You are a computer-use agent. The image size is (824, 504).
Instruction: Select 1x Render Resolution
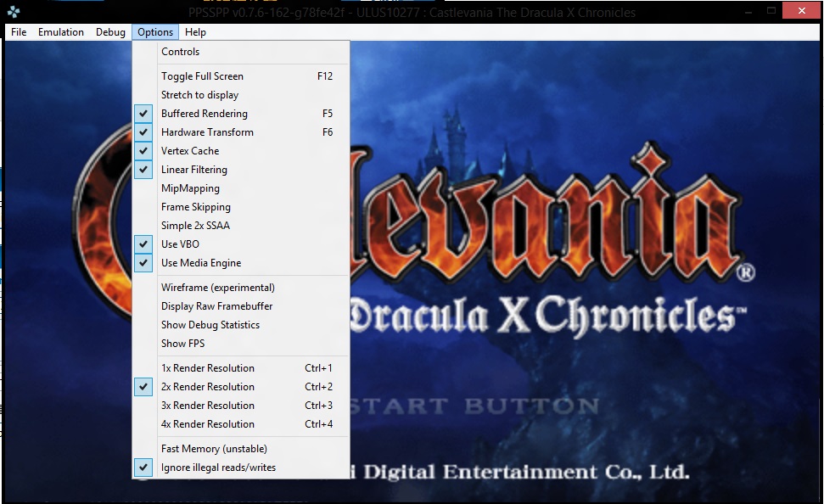click(x=241, y=368)
